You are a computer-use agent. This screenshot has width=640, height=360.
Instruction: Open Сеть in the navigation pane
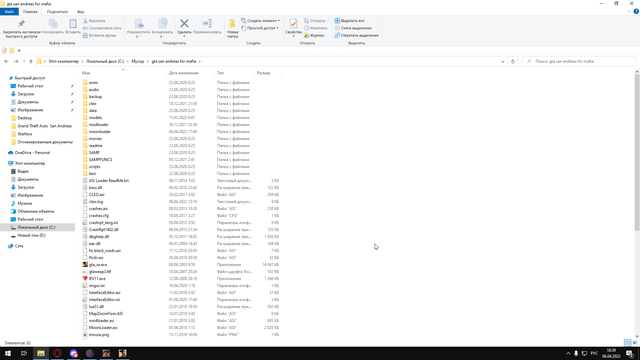[19, 246]
